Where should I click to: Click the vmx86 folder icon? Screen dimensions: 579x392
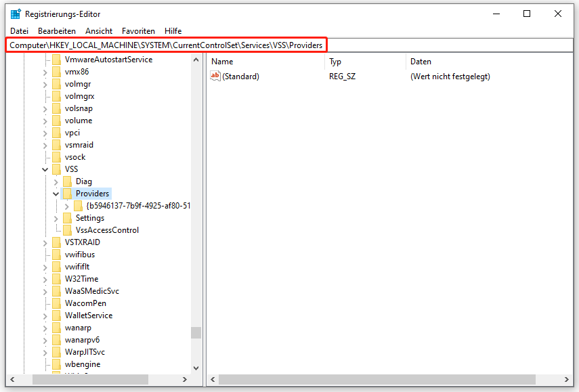pyautogui.click(x=56, y=72)
